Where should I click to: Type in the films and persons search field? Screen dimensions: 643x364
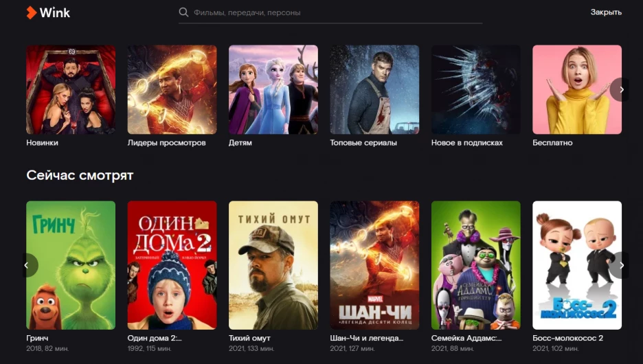(x=330, y=12)
